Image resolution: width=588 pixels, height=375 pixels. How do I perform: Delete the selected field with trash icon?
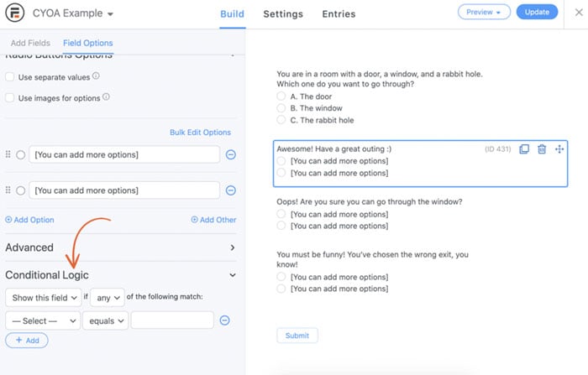(542, 149)
